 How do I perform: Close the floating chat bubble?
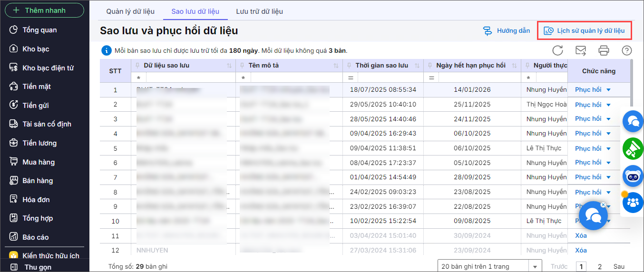pyautogui.click(x=603, y=204)
